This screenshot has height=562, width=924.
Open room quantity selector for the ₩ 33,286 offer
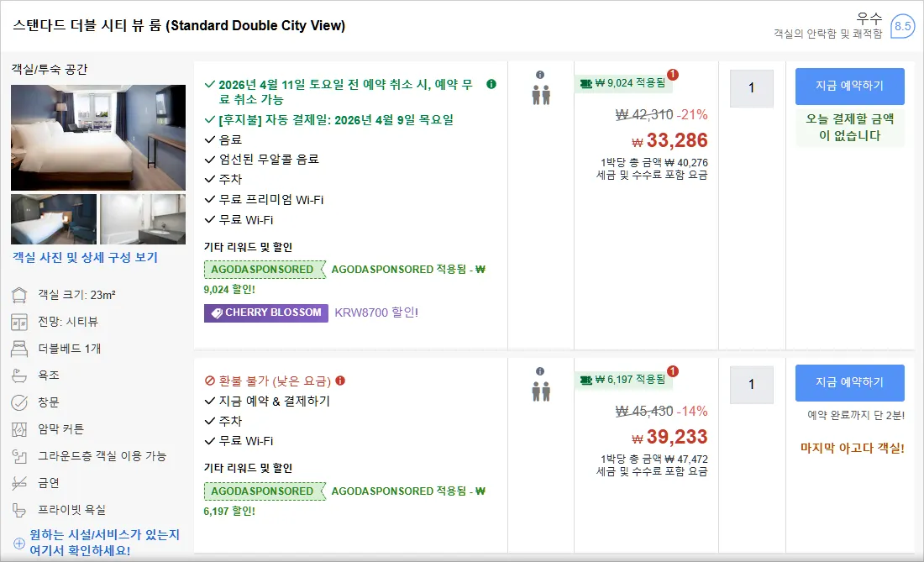[751, 88]
